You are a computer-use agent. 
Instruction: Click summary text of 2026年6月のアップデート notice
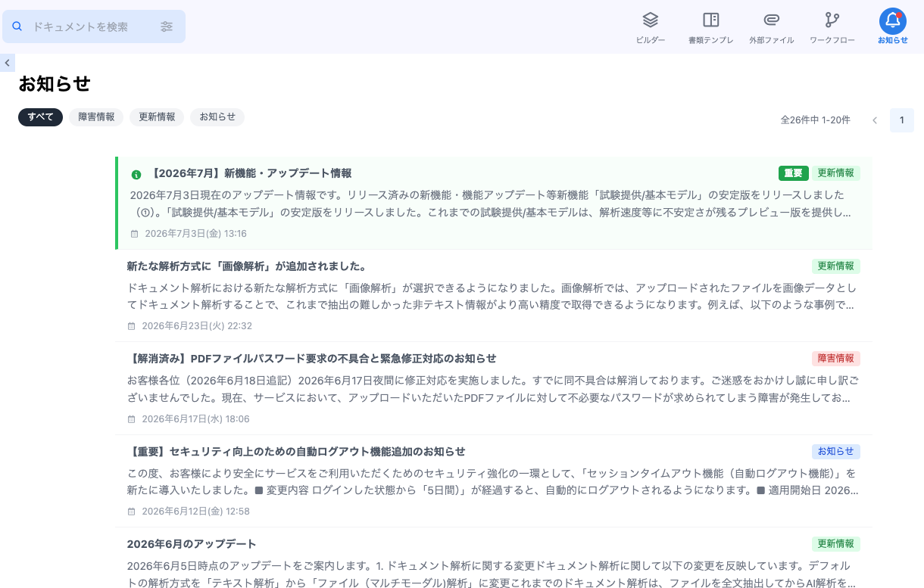coord(493,574)
